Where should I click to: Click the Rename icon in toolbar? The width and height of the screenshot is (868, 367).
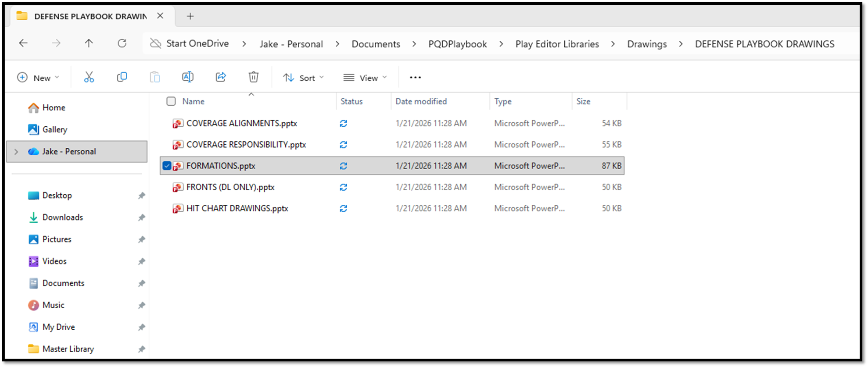pos(188,78)
